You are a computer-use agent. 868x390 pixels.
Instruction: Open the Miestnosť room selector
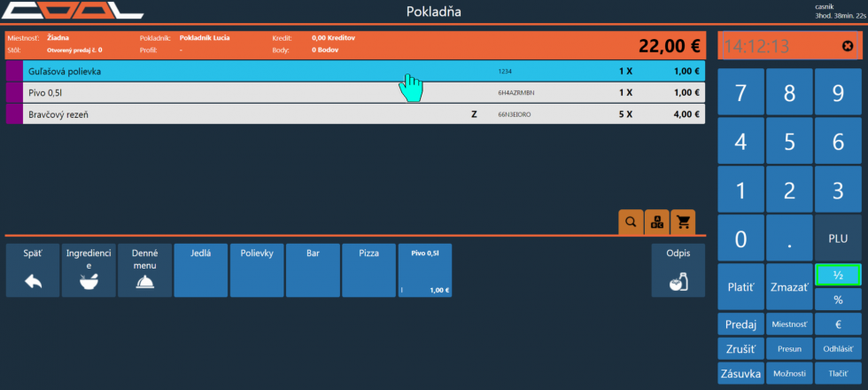click(788, 324)
